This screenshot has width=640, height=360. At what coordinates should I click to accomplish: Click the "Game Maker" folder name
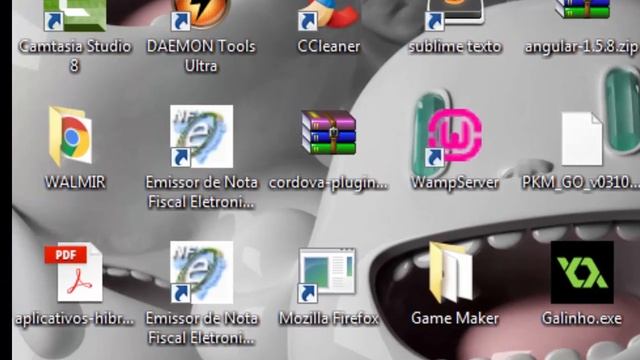[x=455, y=318]
